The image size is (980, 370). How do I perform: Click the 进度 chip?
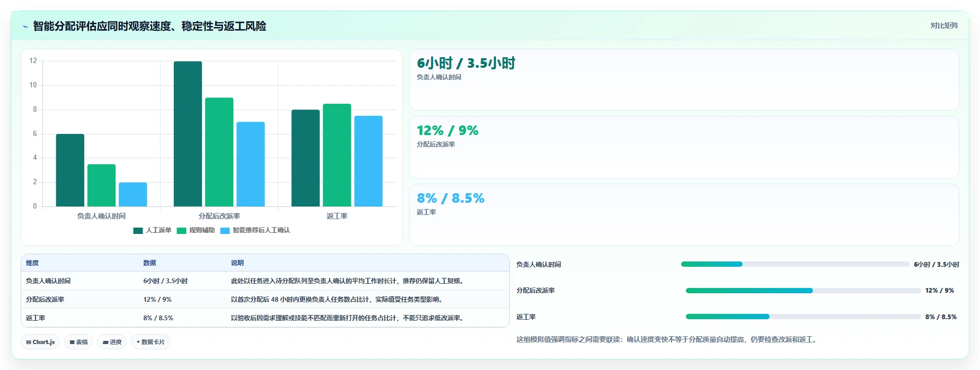coord(112,342)
